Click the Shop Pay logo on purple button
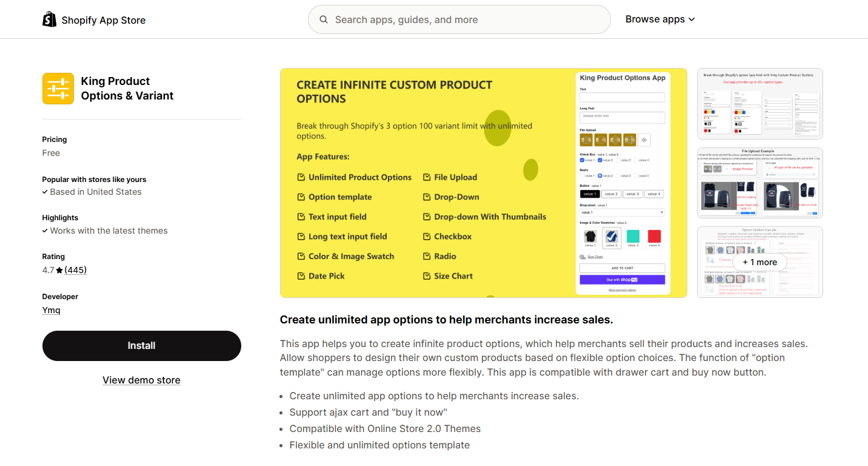This screenshot has height=466, width=868. [629, 280]
